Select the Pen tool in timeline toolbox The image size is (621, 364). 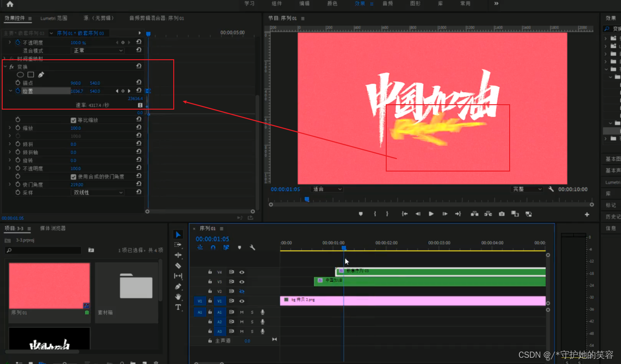(178, 286)
